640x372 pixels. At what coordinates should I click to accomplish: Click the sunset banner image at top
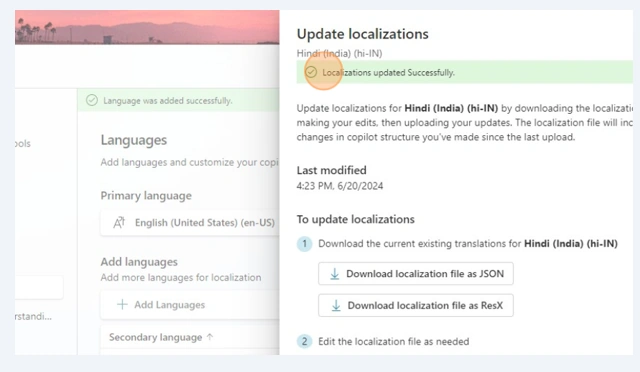pyautogui.click(x=147, y=27)
